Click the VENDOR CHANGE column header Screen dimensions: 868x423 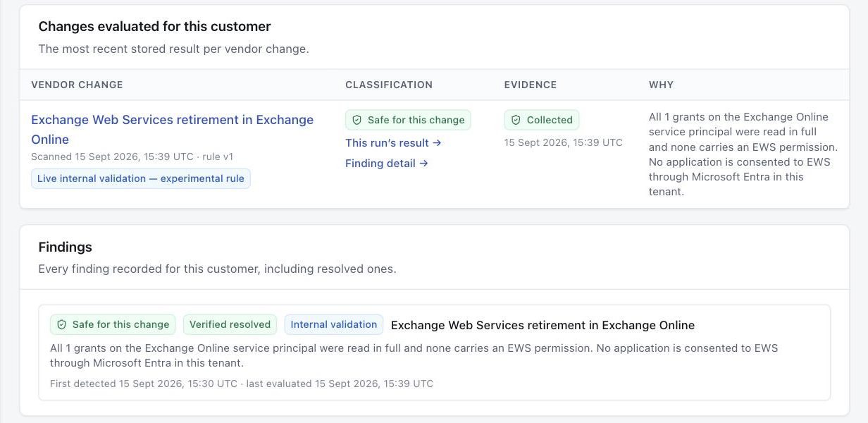tap(77, 85)
